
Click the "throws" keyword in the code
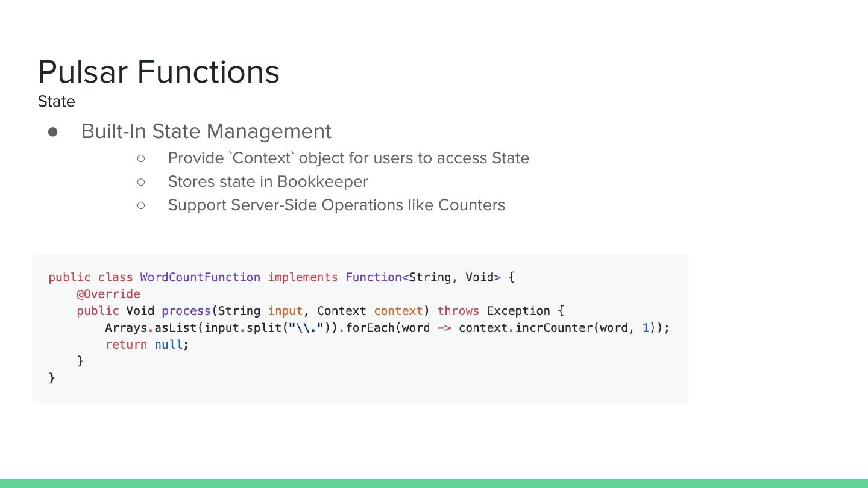tap(458, 311)
